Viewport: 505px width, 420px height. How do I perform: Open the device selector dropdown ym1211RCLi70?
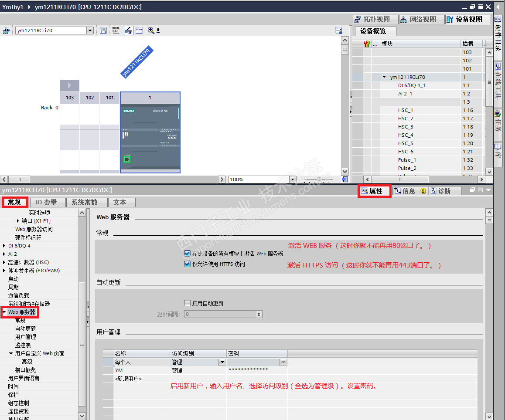(x=90, y=30)
